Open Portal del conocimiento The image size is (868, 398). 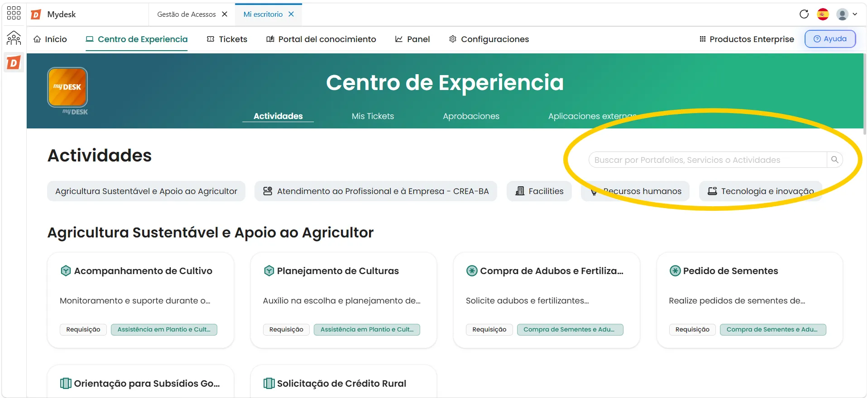click(321, 39)
